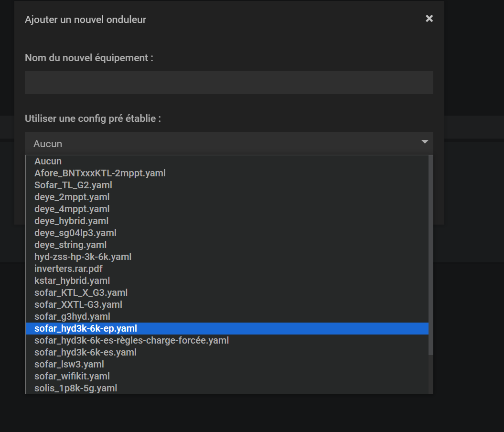This screenshot has width=504, height=432.
Task: Select the Aucun option in list
Action: (x=48, y=162)
